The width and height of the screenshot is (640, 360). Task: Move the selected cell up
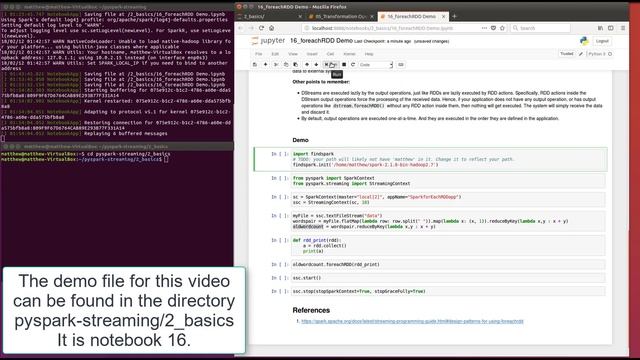(307, 64)
